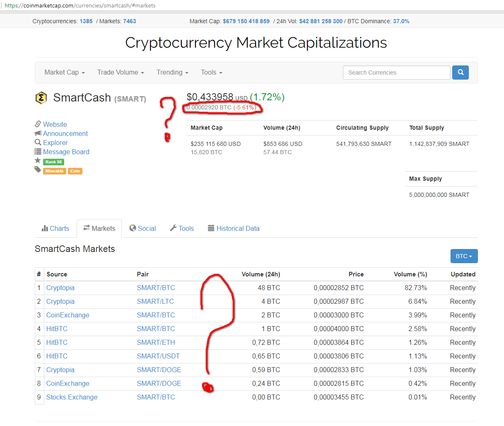Click the Coin tag
504x426 pixels.
click(75, 171)
